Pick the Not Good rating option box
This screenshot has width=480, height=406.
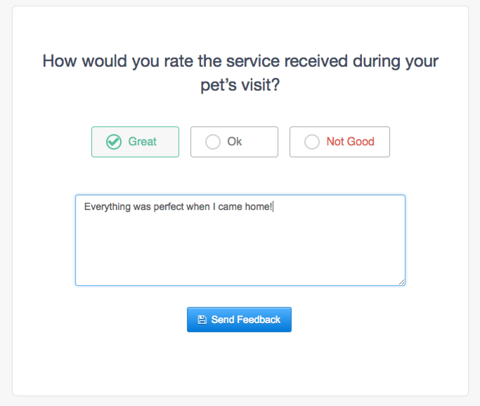339,142
